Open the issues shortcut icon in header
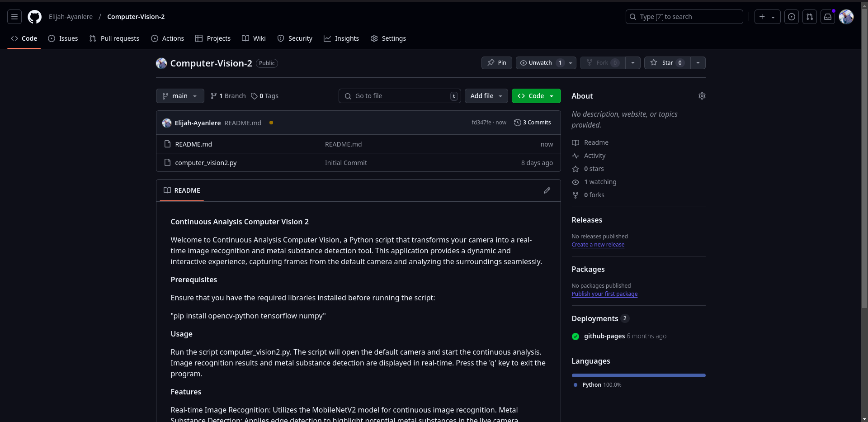The image size is (868, 422). [792, 17]
